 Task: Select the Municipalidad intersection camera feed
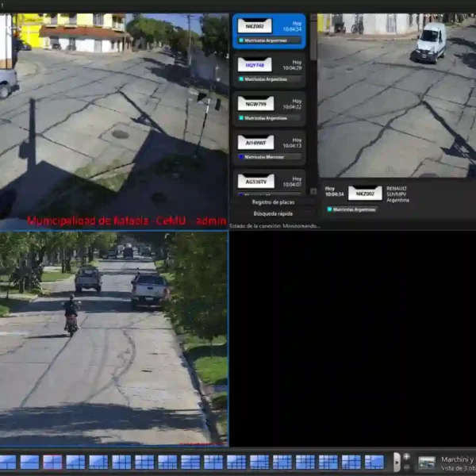tap(113, 119)
